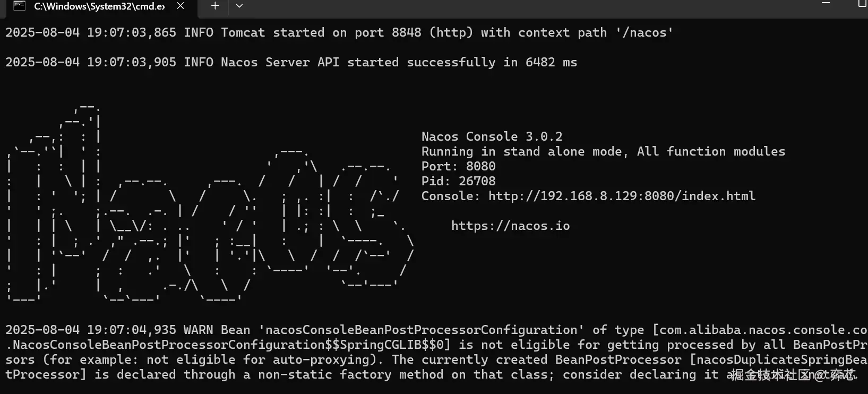
Task: Click the Nacos Server API started successfully line
Action: 291,62
